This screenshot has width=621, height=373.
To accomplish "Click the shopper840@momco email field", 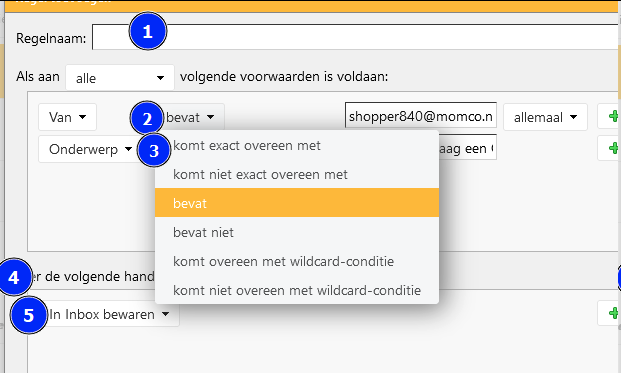I will [x=421, y=116].
